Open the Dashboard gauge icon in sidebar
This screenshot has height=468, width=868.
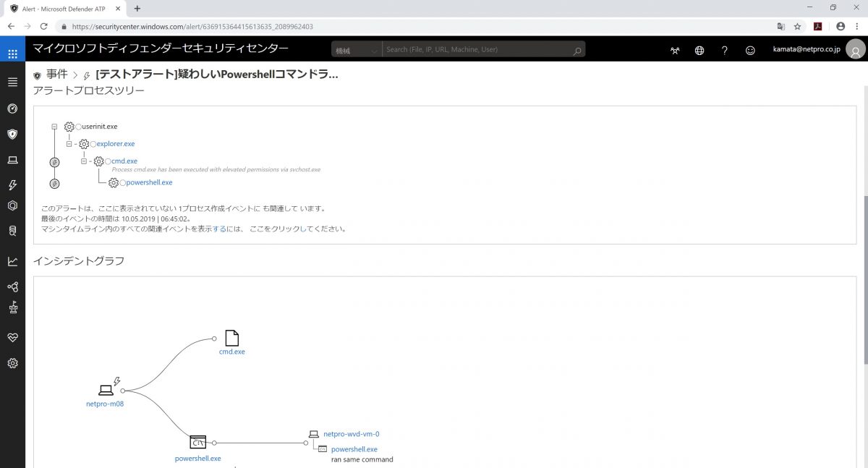(x=12, y=109)
